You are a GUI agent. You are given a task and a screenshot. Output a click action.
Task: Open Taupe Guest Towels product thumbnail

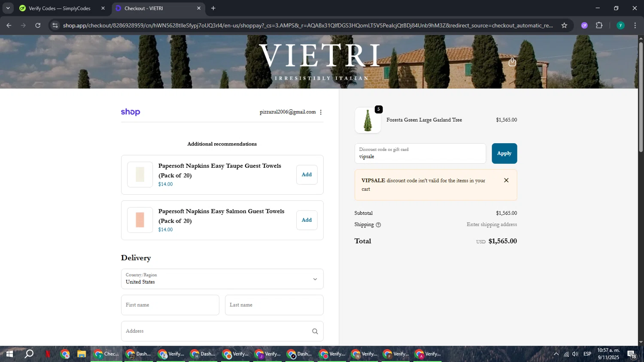click(140, 175)
